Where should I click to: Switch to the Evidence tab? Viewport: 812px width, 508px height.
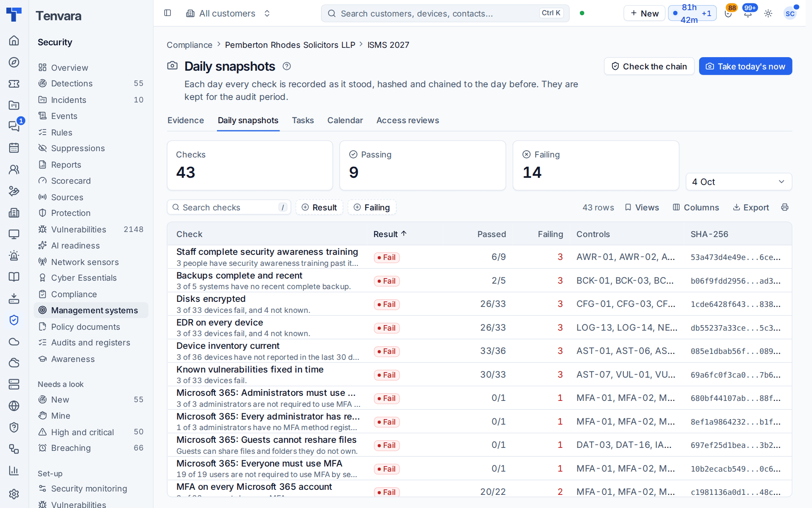186,120
